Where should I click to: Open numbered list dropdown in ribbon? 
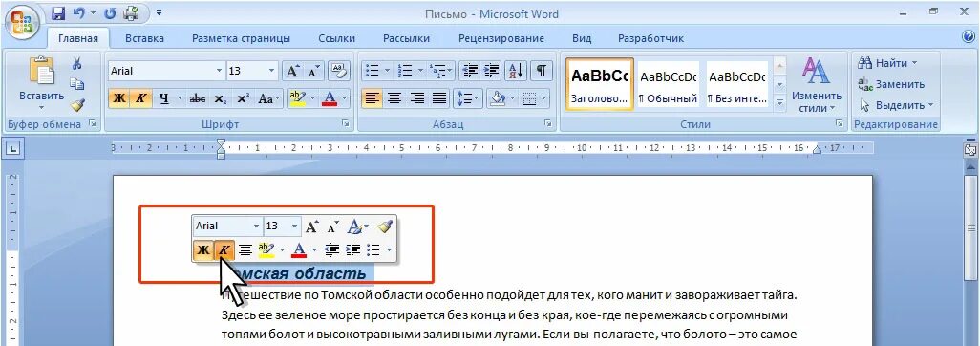point(420,71)
